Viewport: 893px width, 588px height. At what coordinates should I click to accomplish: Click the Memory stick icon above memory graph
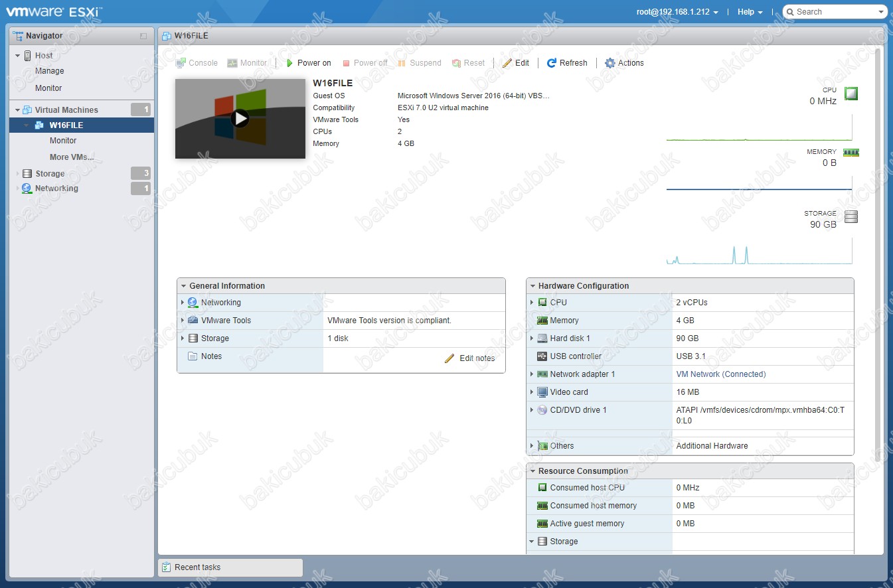(851, 153)
